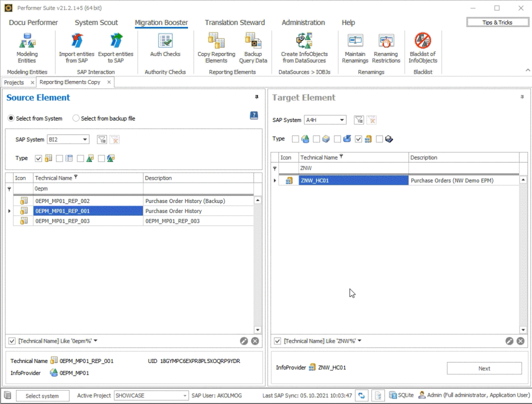Disable the target 'ZNW%' filter checkbox
Image resolution: width=532 pixels, height=404 pixels.
(277, 341)
